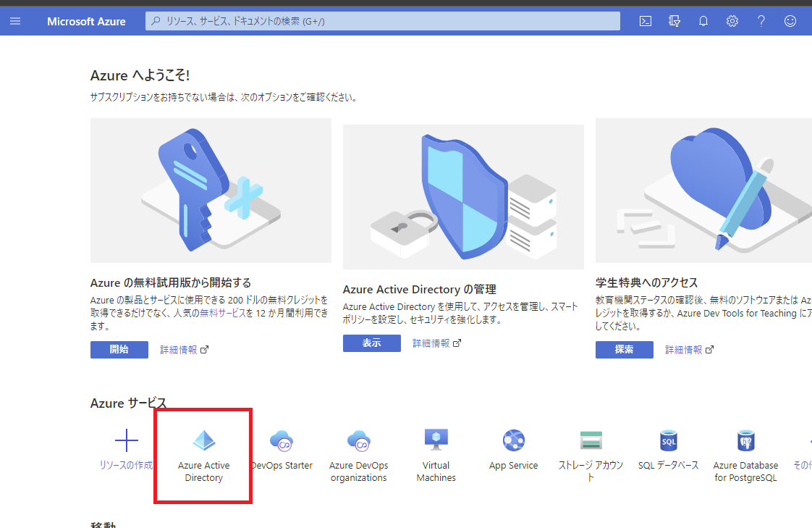Click the リソースの作成 plus icon
This screenshot has width=812, height=528.
pos(127,440)
